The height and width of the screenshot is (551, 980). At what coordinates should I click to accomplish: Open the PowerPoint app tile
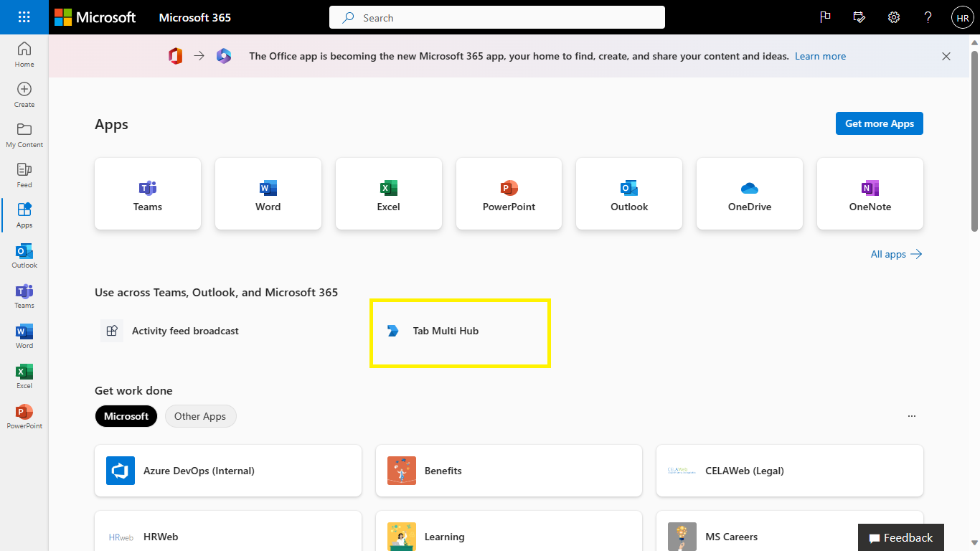tap(509, 194)
